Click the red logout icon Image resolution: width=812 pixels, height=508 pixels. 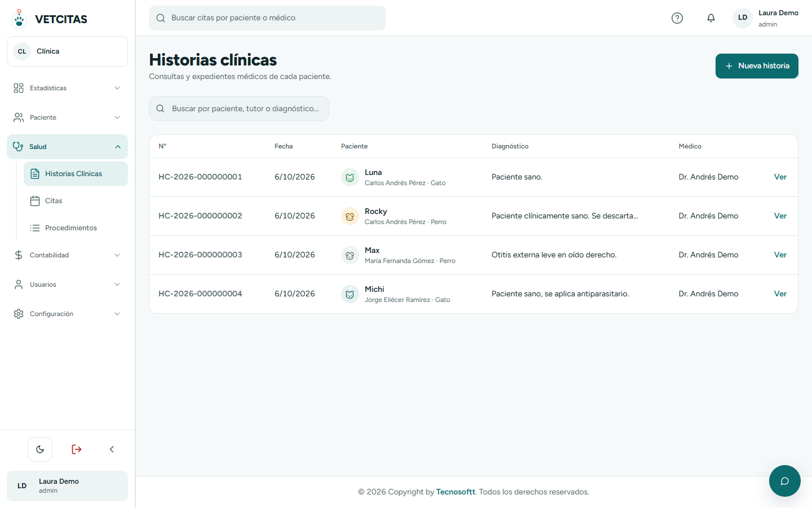coord(77,449)
